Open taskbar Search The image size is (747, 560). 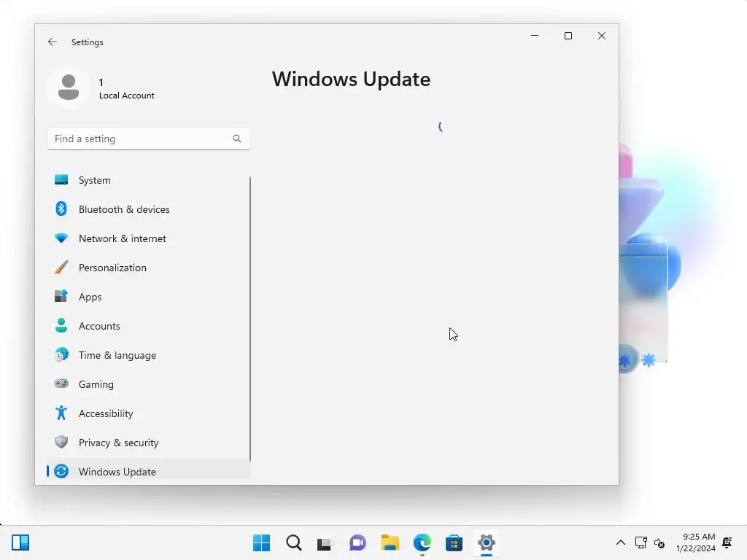[294, 542]
